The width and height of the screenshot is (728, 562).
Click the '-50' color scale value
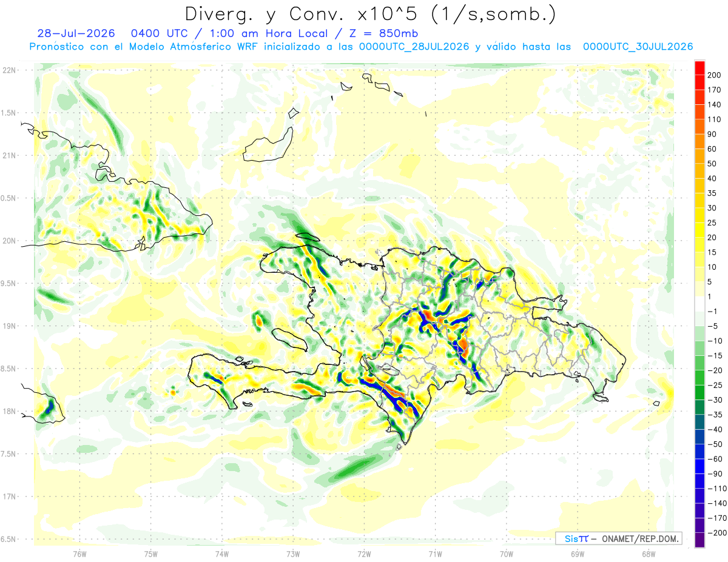[x=715, y=444]
